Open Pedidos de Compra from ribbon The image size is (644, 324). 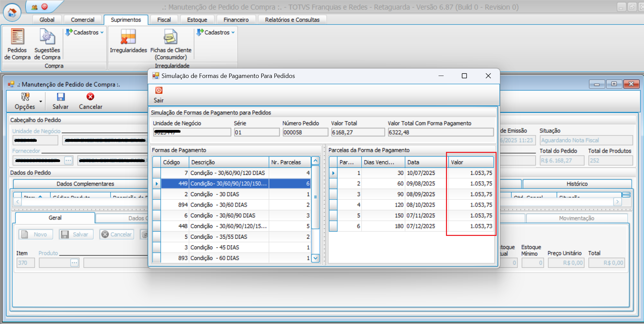(x=17, y=44)
